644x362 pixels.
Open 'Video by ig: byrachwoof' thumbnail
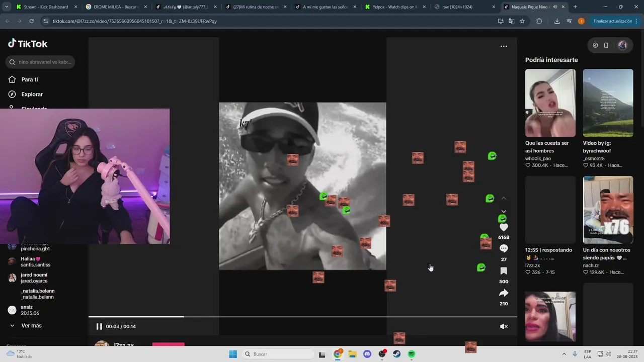(608, 103)
